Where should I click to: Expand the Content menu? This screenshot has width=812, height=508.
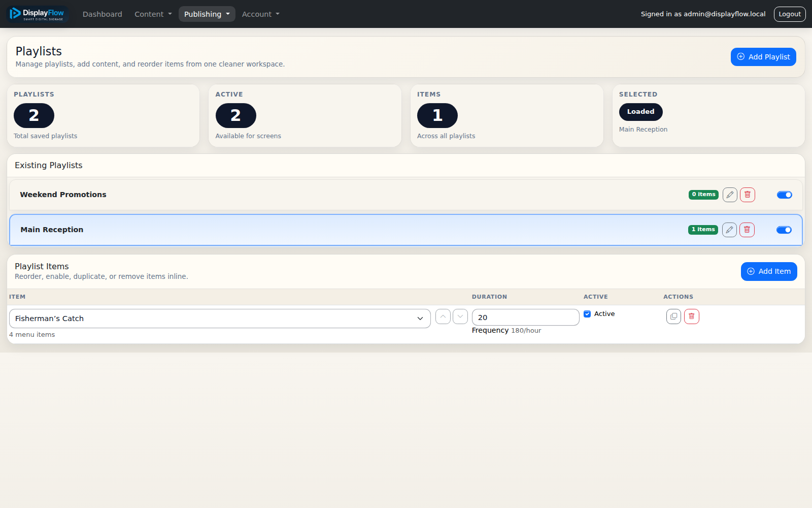153,14
